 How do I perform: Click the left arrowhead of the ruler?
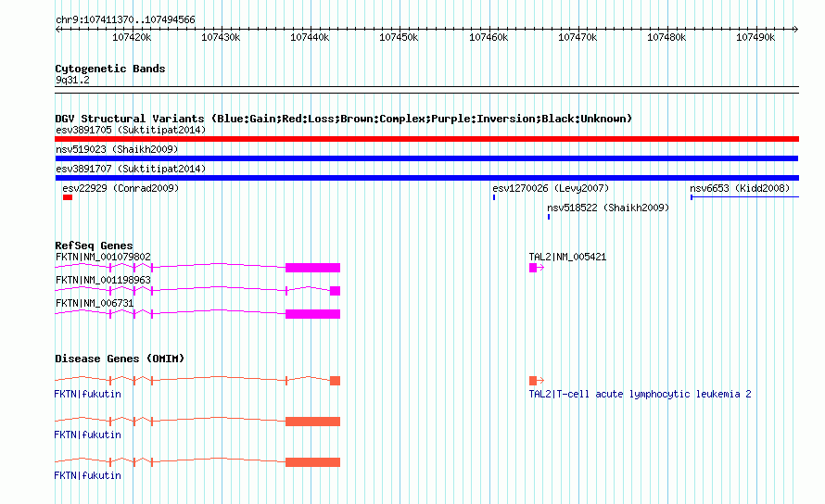(x=57, y=30)
